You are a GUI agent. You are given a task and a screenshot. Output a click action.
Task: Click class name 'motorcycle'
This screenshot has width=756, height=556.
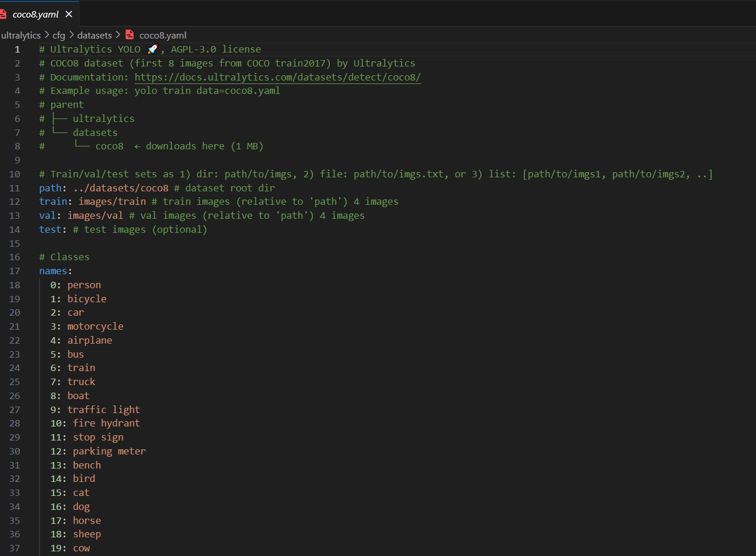point(95,327)
